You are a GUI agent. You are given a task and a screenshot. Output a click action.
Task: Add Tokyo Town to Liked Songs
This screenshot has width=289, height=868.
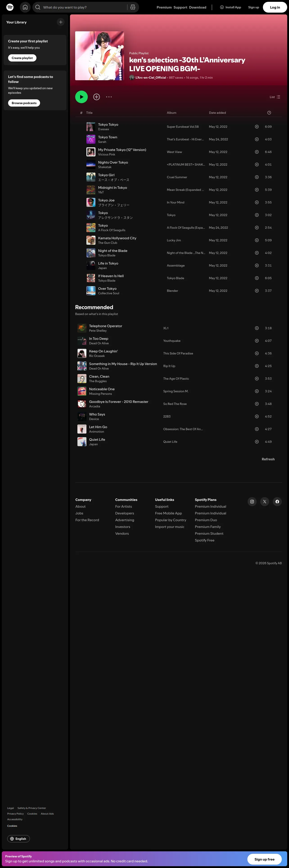pyautogui.click(x=257, y=139)
